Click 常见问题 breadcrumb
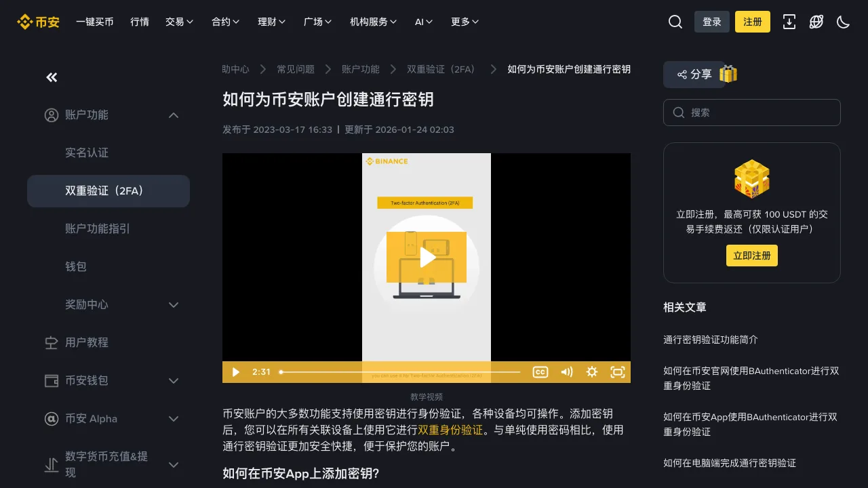Screen dimensions: 868x488 point(296,69)
